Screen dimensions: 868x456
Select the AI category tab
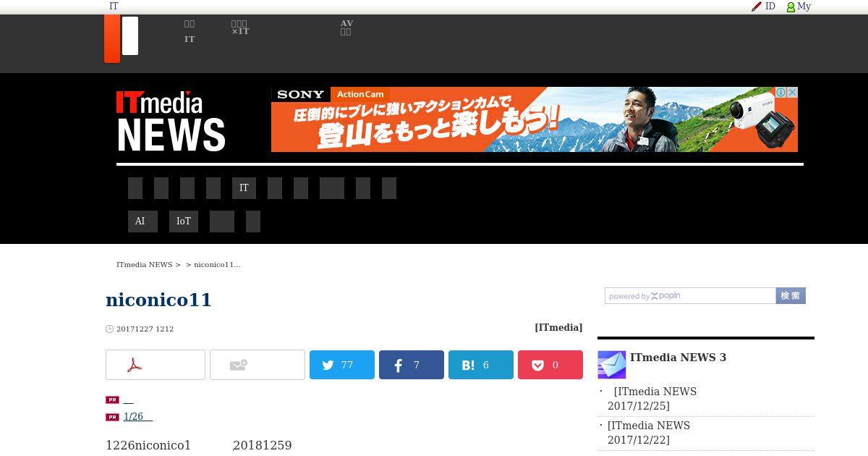click(x=142, y=221)
